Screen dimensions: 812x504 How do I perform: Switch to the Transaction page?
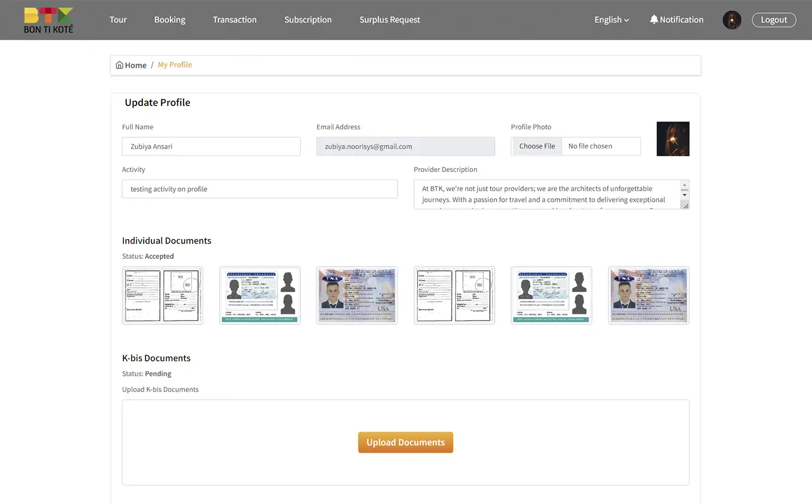(235, 20)
